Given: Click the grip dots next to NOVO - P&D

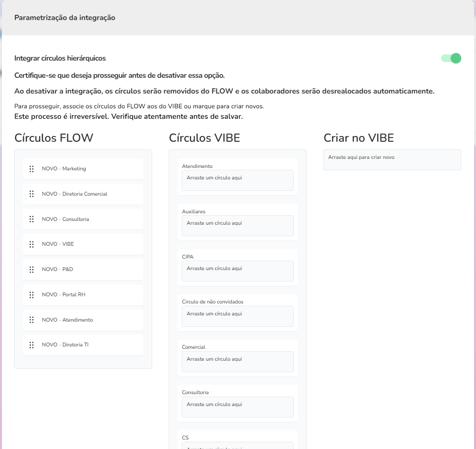Looking at the screenshot, I should [31, 270].
